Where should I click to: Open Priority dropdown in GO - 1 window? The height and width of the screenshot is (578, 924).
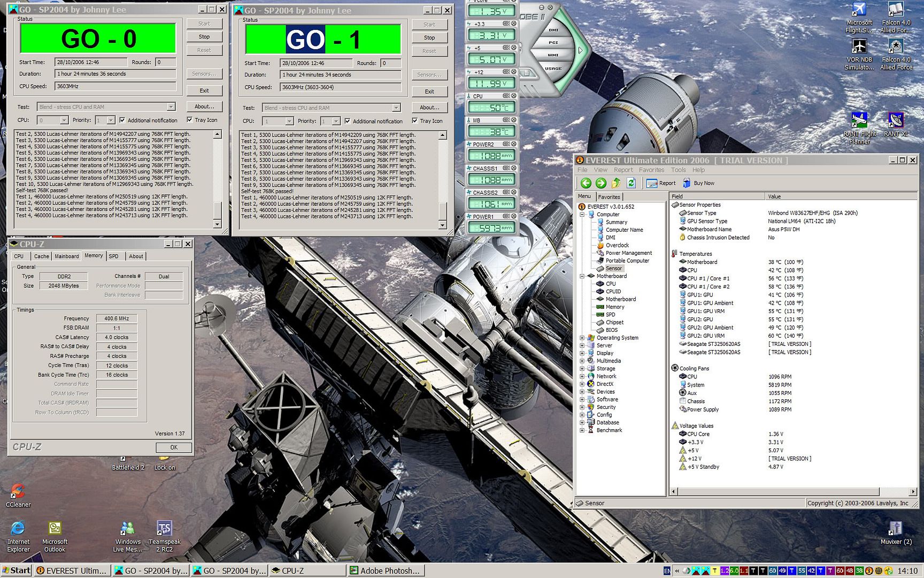point(336,121)
